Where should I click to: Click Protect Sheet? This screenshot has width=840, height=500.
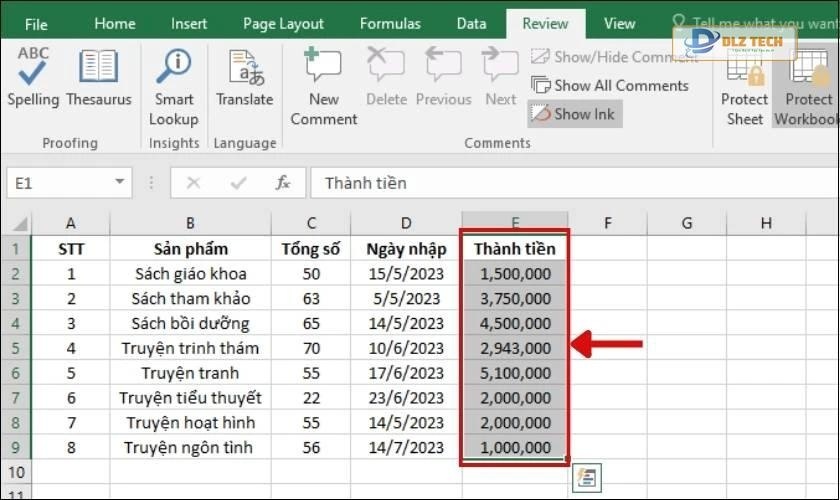744,87
